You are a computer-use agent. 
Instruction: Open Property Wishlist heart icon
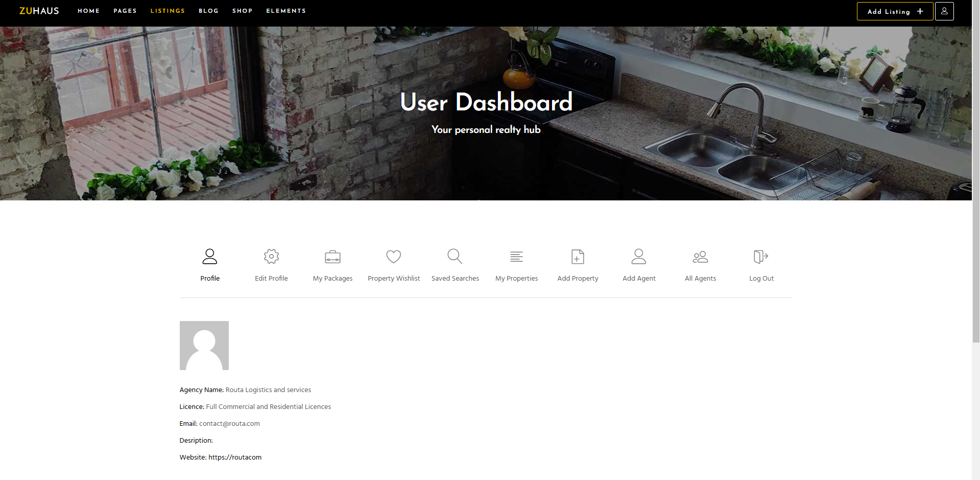394,256
